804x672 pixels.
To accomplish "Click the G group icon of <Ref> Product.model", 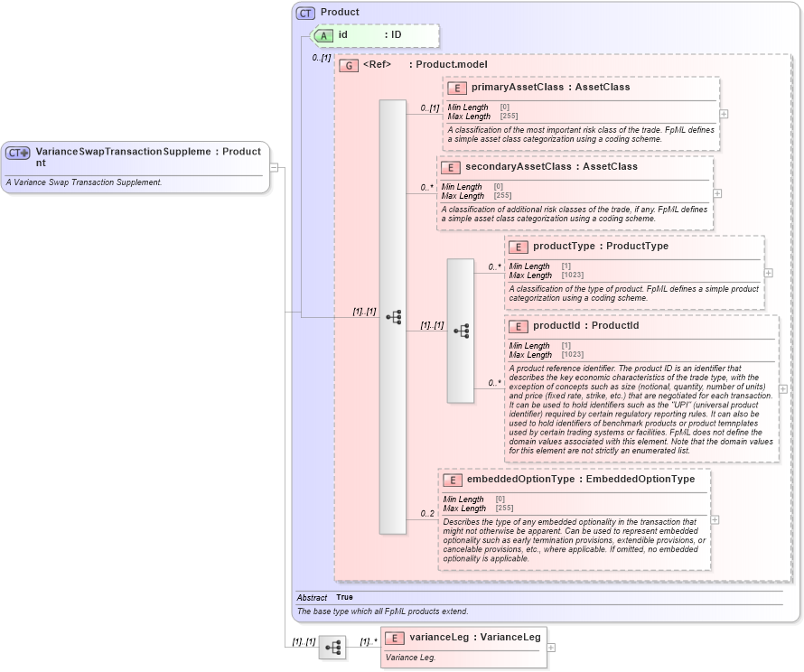I will (349, 65).
